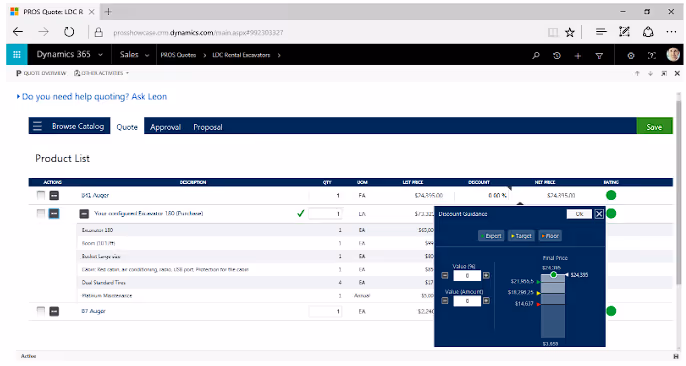Screen dimensions: 686x366
Task: Open a new browser tab
Action: point(108,12)
